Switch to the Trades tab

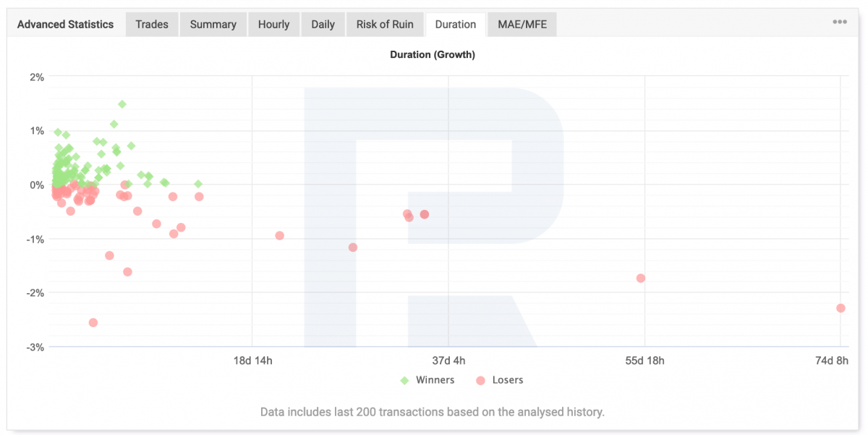coord(152,25)
